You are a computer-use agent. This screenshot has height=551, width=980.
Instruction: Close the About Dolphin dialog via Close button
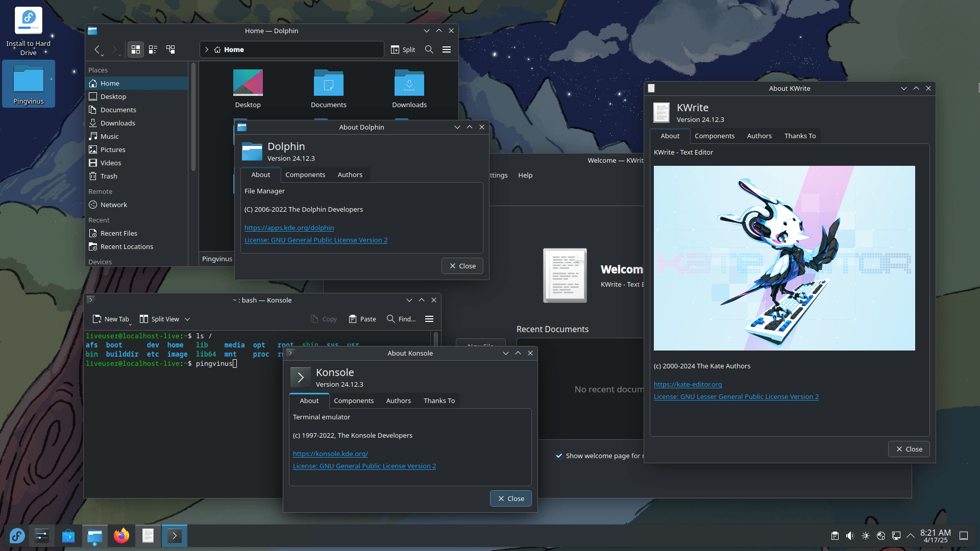click(462, 266)
